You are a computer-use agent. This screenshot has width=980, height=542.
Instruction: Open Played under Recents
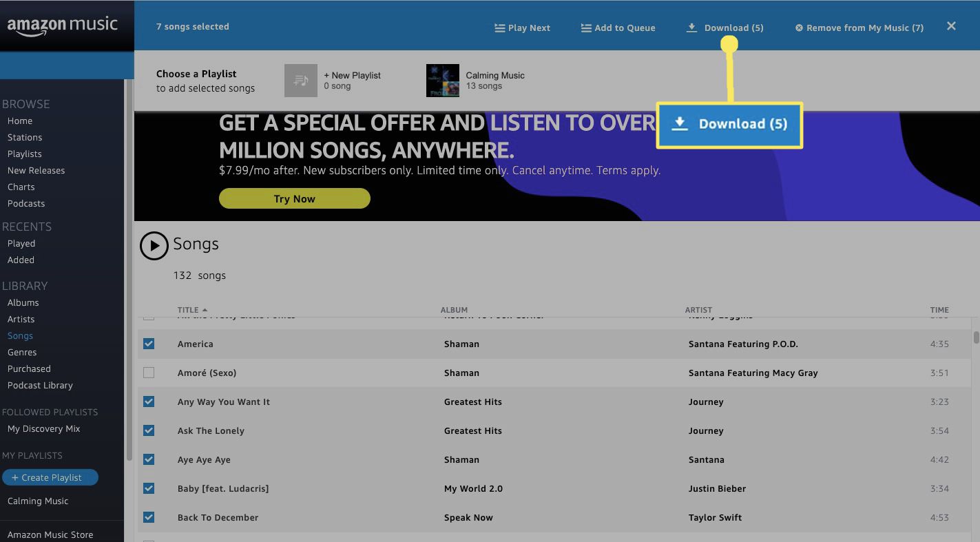click(x=21, y=244)
